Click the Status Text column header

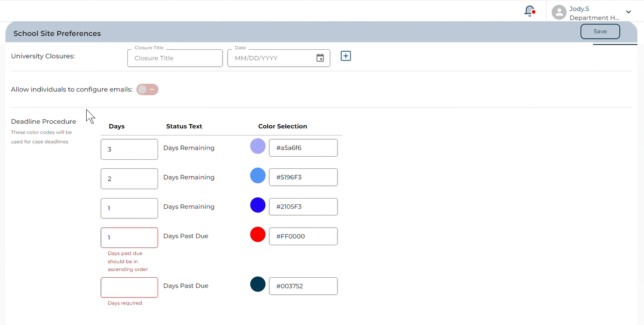click(184, 126)
